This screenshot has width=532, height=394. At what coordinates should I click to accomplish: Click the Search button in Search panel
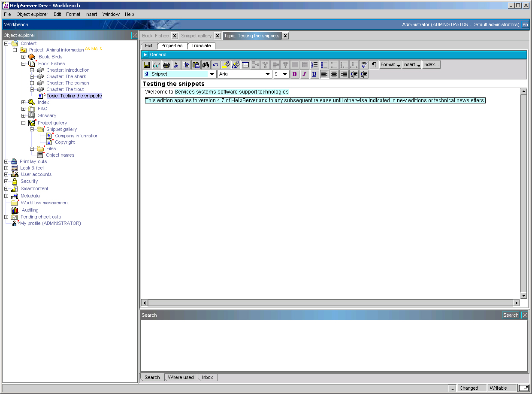pos(511,315)
